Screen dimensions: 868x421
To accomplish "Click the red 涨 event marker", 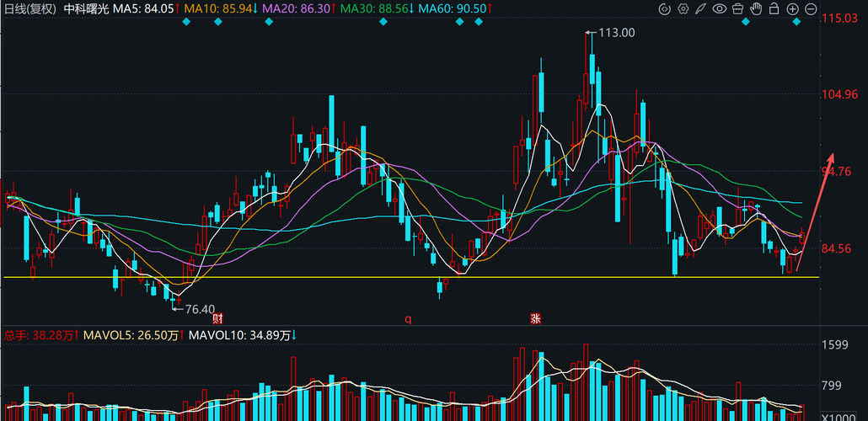I will coord(535,318).
